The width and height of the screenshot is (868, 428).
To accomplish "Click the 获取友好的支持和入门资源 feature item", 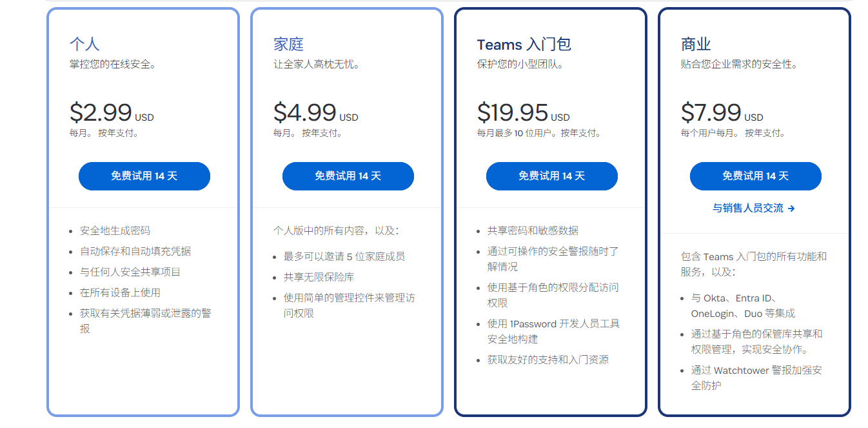I will (548, 360).
